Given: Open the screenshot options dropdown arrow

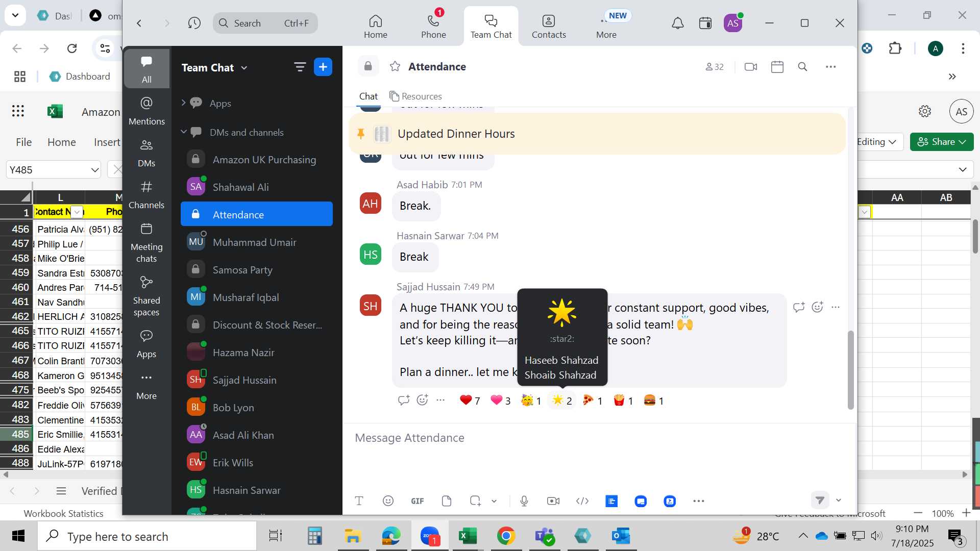Looking at the screenshot, I should point(494,501).
